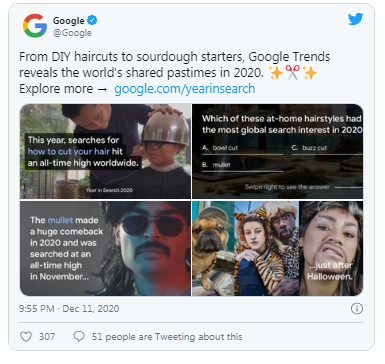Click the Twitter bird logo
Viewport: 385px width, 364px height.
(355, 19)
